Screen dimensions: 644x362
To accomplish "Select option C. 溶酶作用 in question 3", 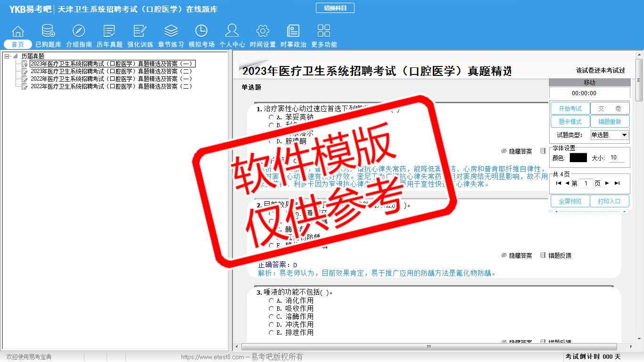I will pyautogui.click(x=271, y=316).
